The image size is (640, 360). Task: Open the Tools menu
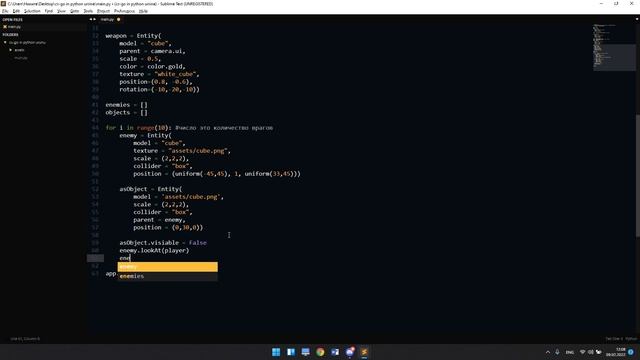88,11
